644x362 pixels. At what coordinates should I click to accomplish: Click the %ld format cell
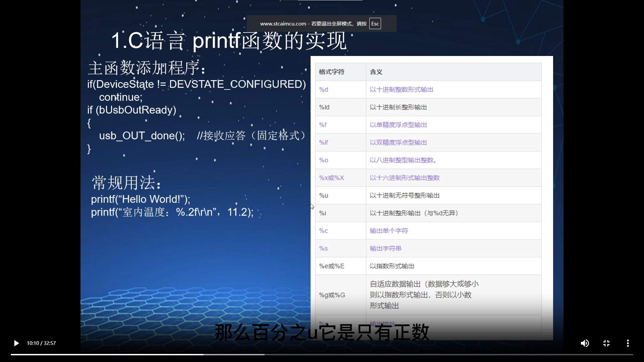340,107
